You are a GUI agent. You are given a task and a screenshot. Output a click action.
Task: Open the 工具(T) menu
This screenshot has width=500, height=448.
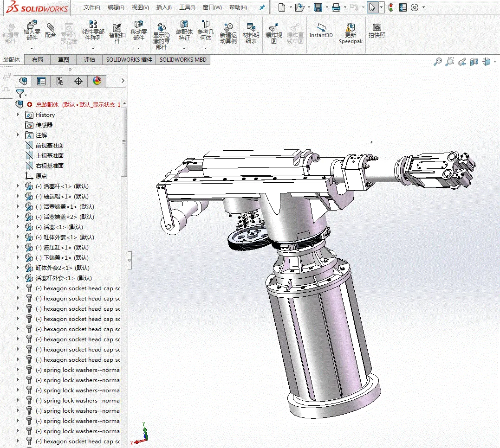pyautogui.click(x=187, y=7)
